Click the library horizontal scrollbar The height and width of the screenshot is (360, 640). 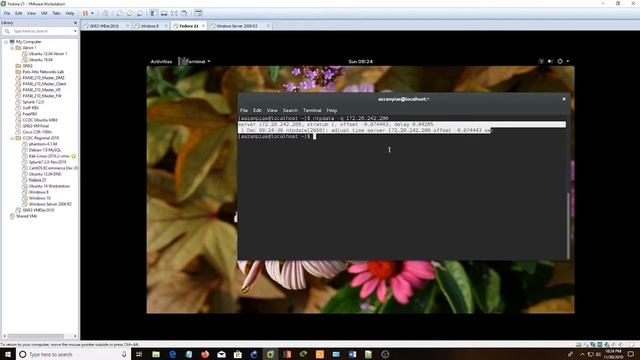pyautogui.click(x=37, y=336)
